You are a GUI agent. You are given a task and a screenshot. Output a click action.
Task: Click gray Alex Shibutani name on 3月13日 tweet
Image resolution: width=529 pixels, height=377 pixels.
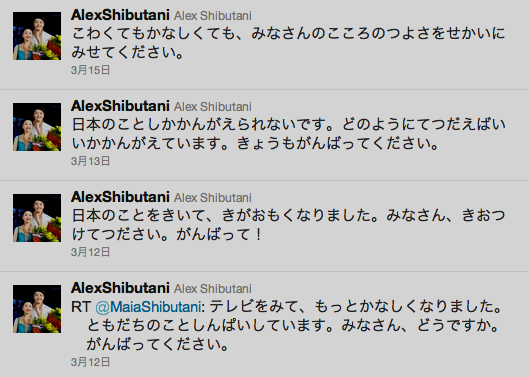coord(213,107)
